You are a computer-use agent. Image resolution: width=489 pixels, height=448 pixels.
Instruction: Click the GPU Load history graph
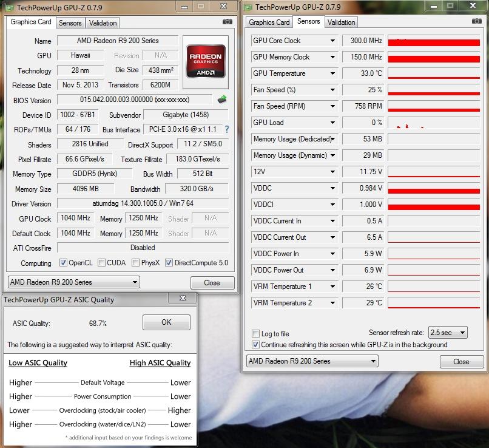click(x=434, y=123)
